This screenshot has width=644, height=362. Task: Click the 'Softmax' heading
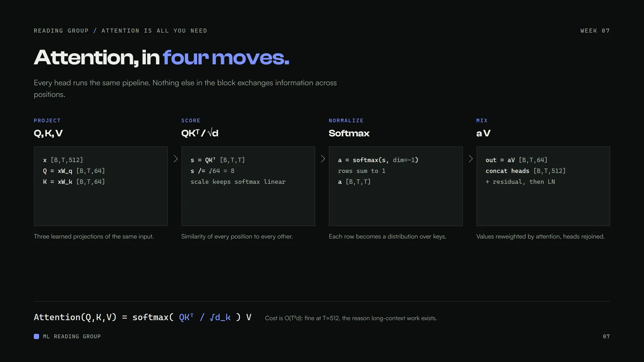coord(349,133)
